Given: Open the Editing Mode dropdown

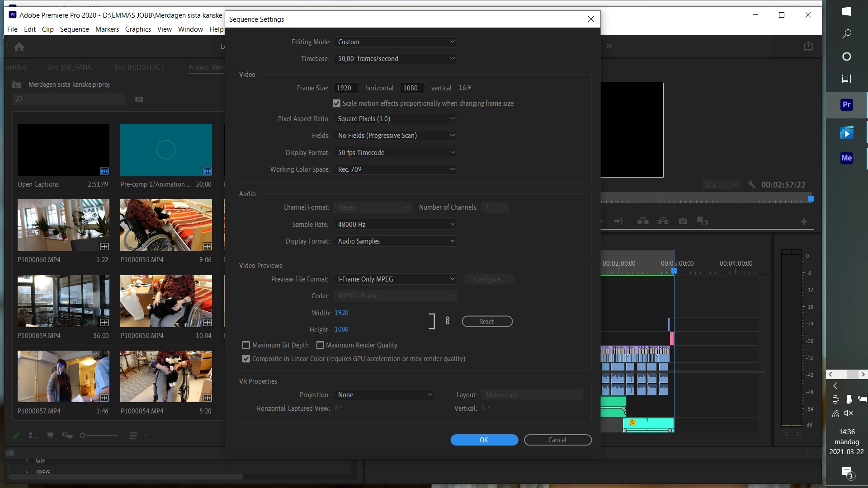Looking at the screenshot, I should tap(396, 42).
